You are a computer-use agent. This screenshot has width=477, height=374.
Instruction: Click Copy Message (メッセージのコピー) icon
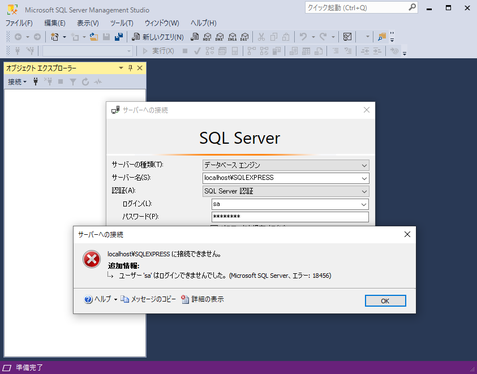(x=125, y=299)
